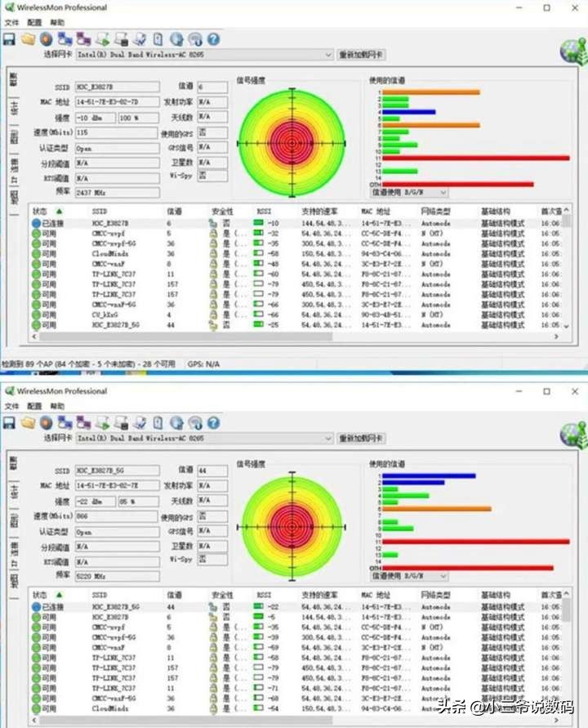Click the help question mark icon, upper window
Screen dimensions: 588x728
click(213, 39)
